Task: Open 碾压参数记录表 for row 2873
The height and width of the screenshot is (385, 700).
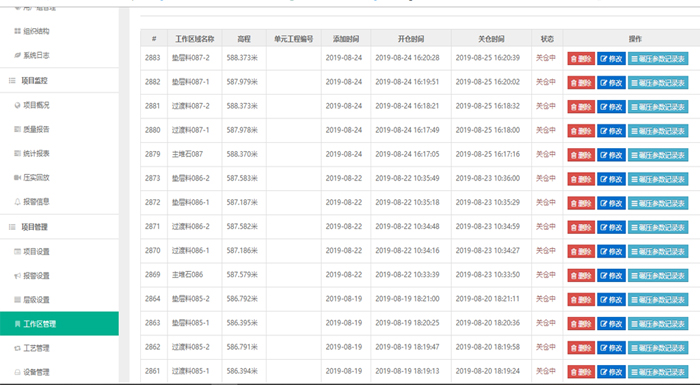Action: click(658, 179)
